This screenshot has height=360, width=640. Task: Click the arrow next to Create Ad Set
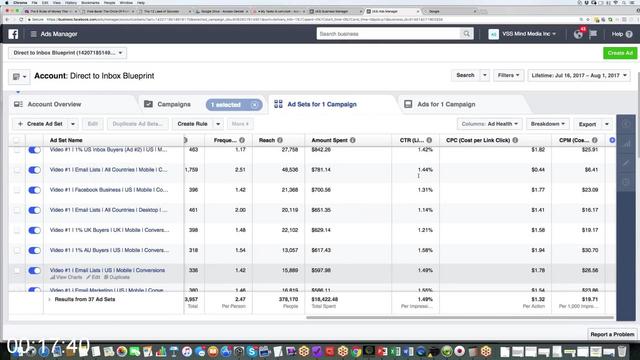(x=73, y=124)
